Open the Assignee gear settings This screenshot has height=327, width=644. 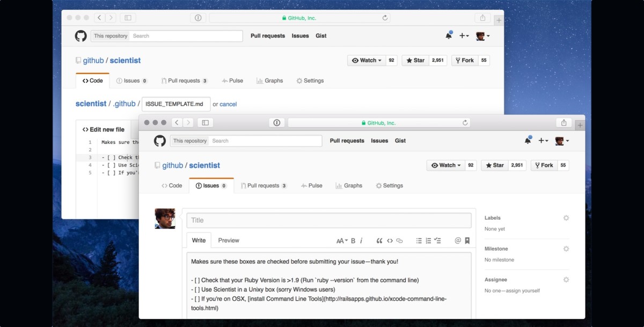click(566, 280)
